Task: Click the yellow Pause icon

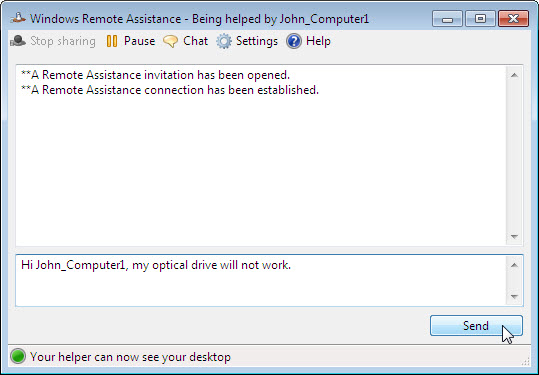Action: pos(112,41)
